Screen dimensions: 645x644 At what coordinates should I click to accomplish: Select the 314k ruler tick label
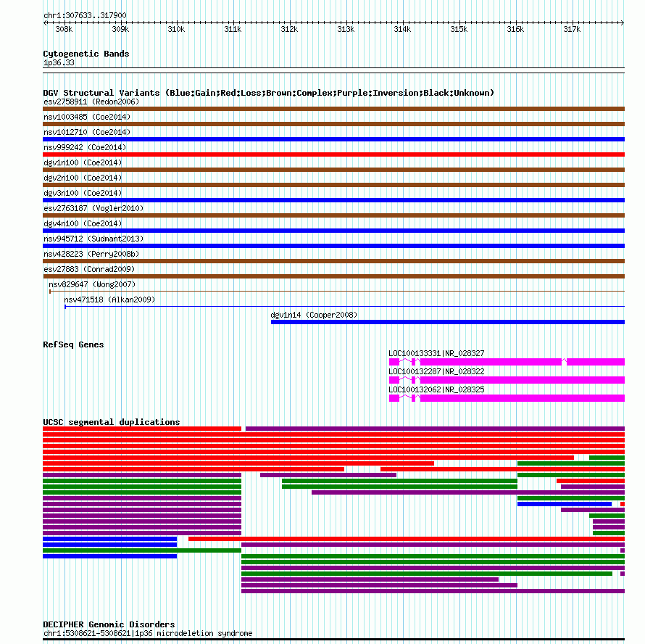(402, 29)
